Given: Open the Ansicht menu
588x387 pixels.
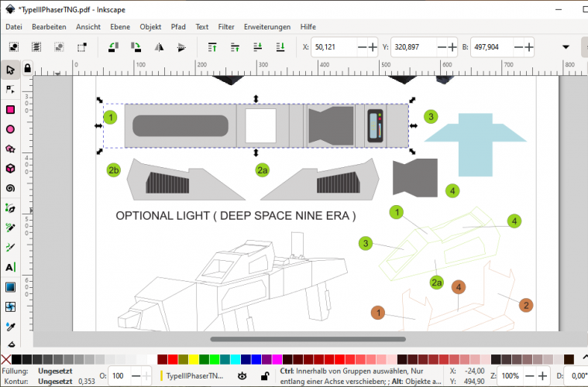Looking at the screenshot, I should click(x=88, y=27).
